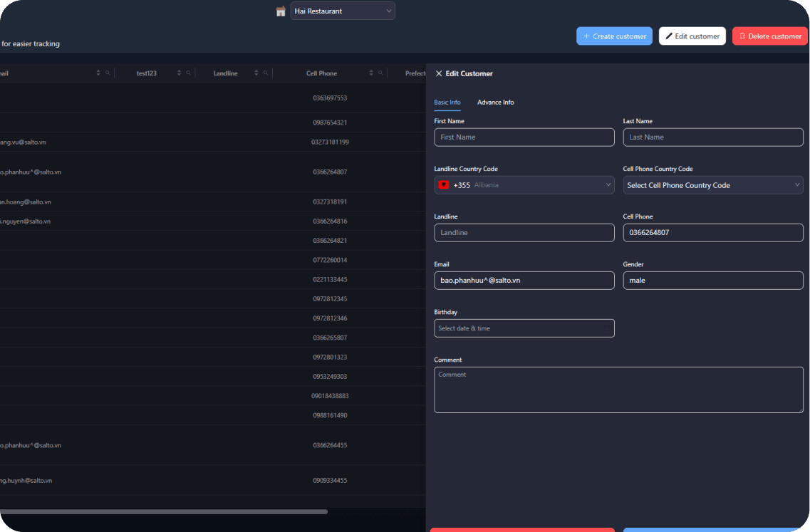Click the Create customer button
The height and width of the screenshot is (532, 810).
coord(614,36)
